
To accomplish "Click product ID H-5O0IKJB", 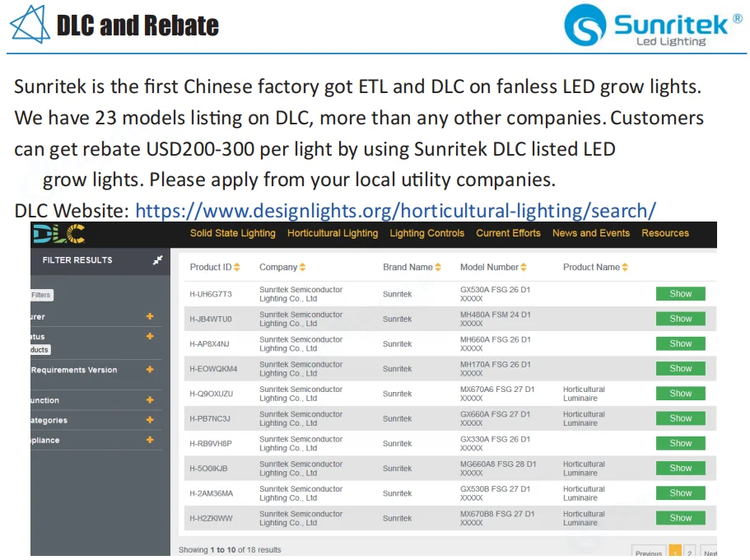I will tap(208, 468).
